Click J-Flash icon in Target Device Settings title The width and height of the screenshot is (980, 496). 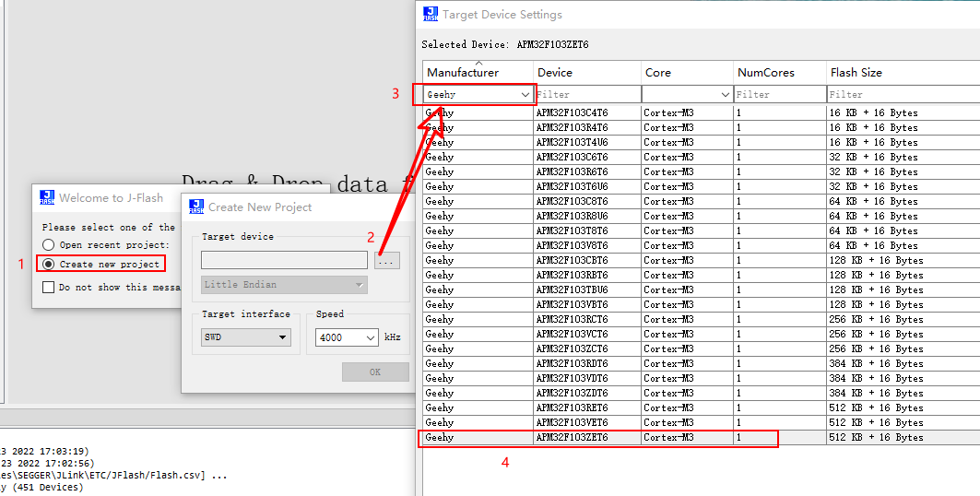tap(431, 14)
